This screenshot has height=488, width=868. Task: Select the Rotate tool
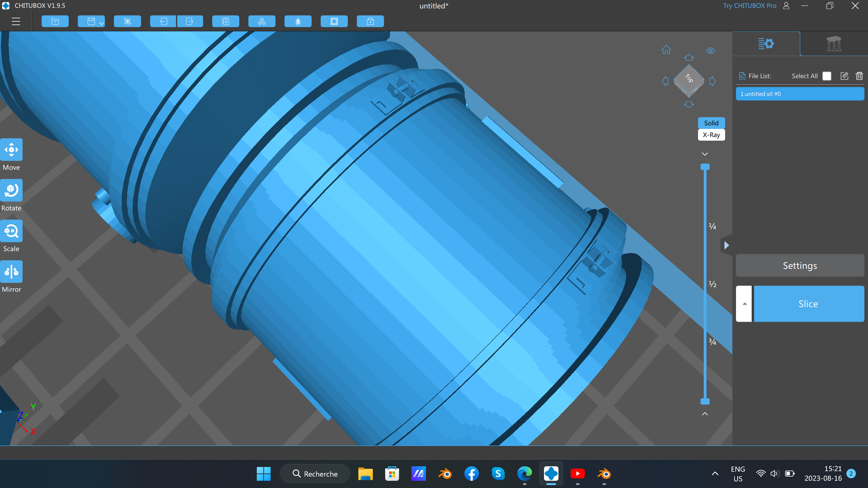(11, 190)
